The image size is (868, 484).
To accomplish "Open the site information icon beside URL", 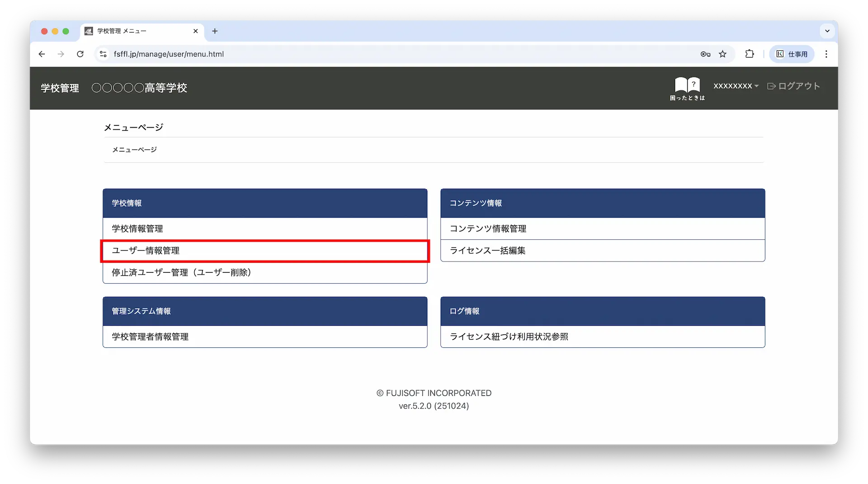I will (x=103, y=54).
